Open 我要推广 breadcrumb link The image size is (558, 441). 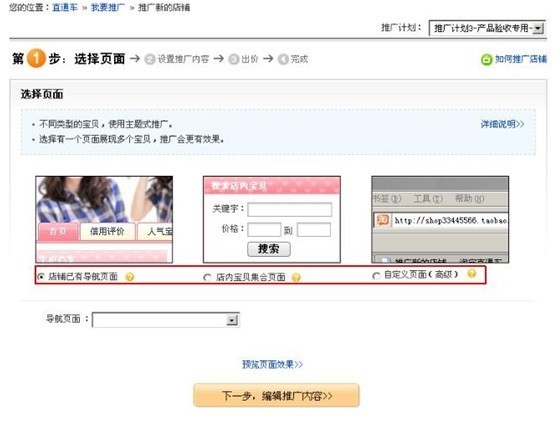click(108, 7)
